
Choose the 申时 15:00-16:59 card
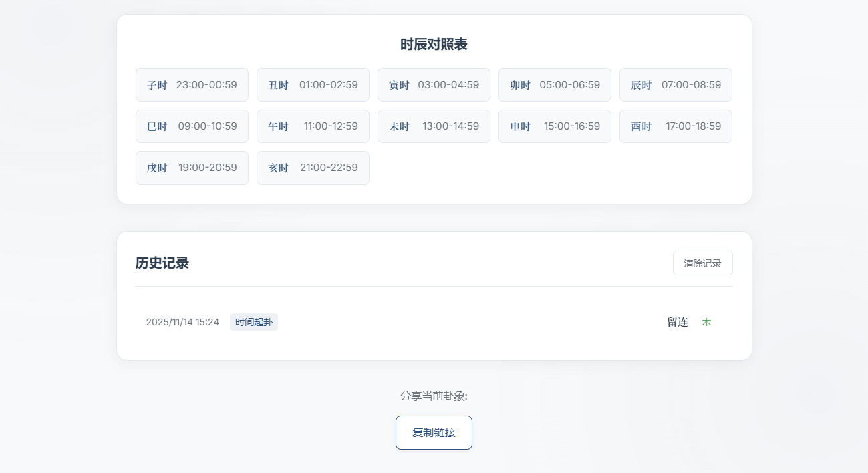coord(555,126)
